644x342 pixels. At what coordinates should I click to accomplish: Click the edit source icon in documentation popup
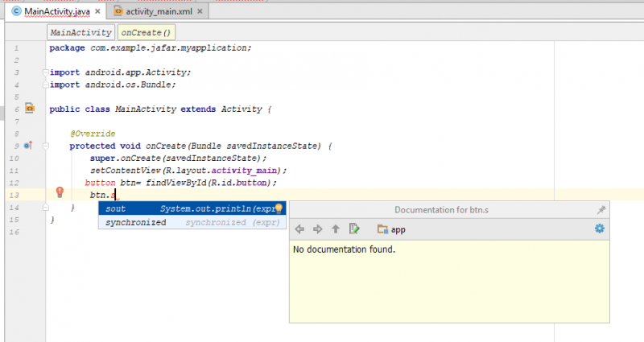[x=353, y=229]
